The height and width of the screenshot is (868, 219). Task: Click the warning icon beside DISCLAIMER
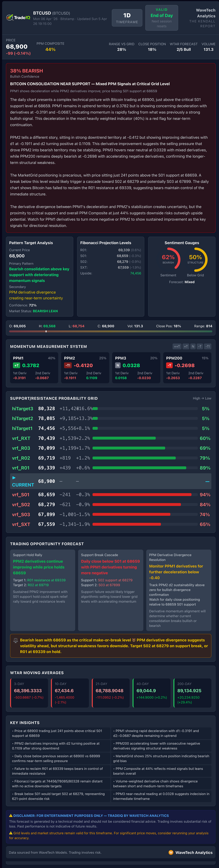pyautogui.click(x=11, y=815)
